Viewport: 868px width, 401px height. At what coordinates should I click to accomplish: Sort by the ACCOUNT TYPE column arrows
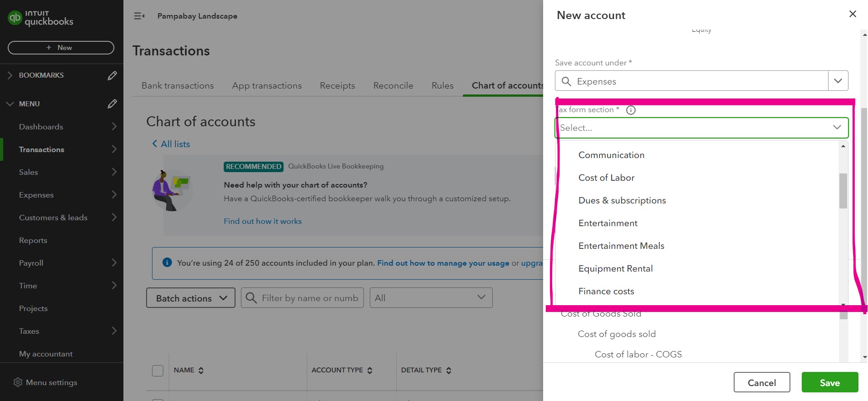click(x=370, y=371)
